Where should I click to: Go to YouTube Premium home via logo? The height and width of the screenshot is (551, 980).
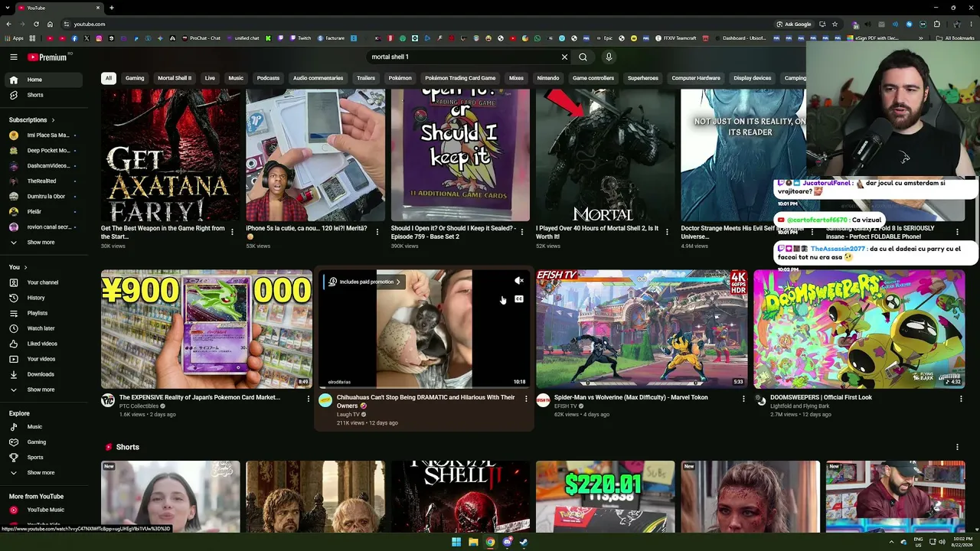(48, 57)
